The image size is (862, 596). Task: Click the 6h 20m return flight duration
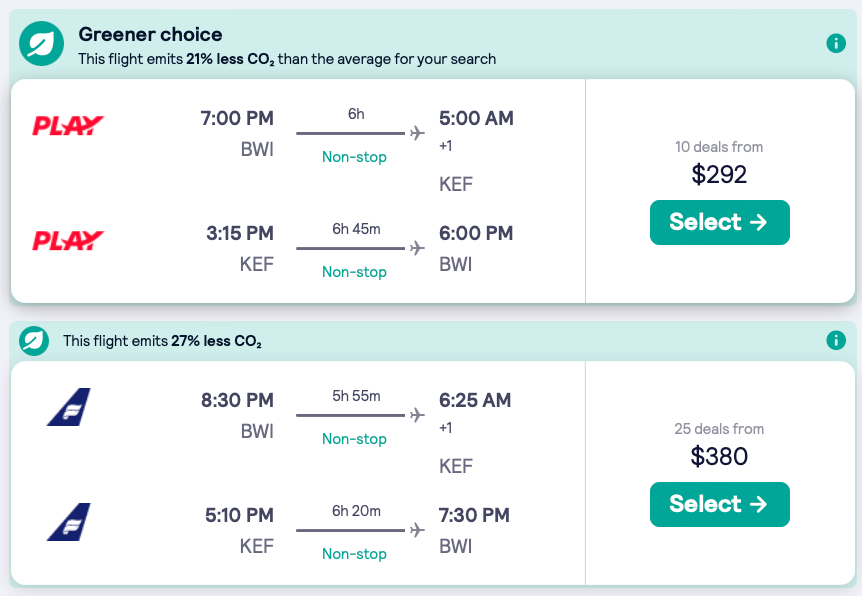point(356,511)
